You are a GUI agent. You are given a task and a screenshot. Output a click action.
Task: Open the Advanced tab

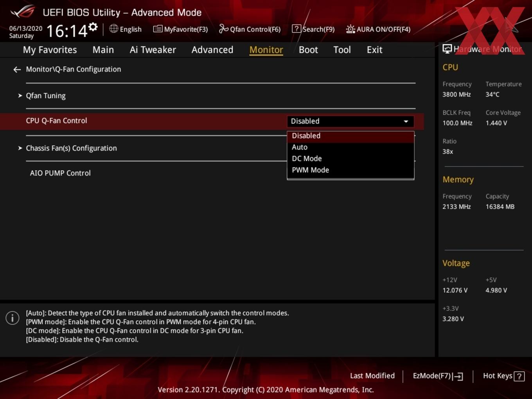click(212, 50)
